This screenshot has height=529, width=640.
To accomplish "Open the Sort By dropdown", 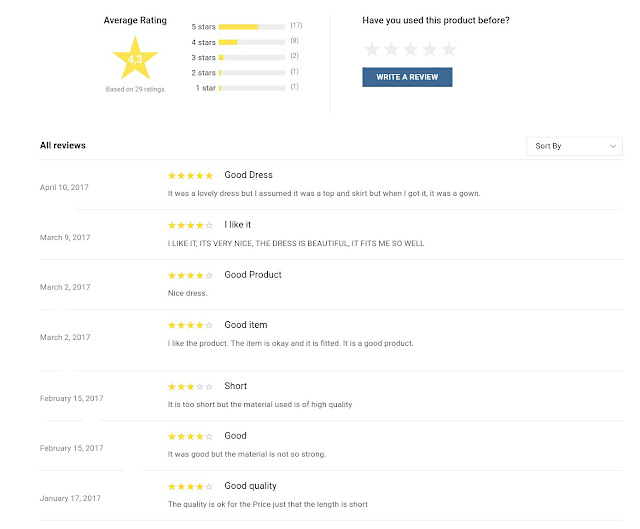I will pyautogui.click(x=574, y=146).
